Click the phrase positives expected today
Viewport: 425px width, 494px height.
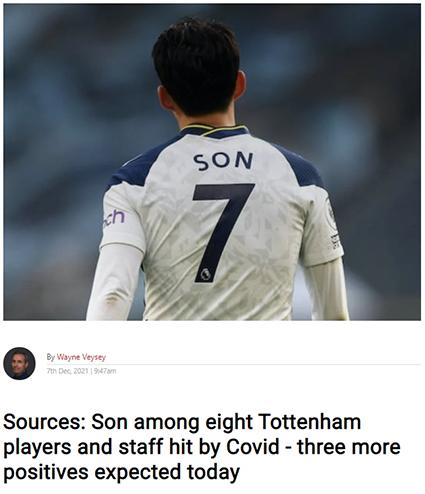click(122, 472)
